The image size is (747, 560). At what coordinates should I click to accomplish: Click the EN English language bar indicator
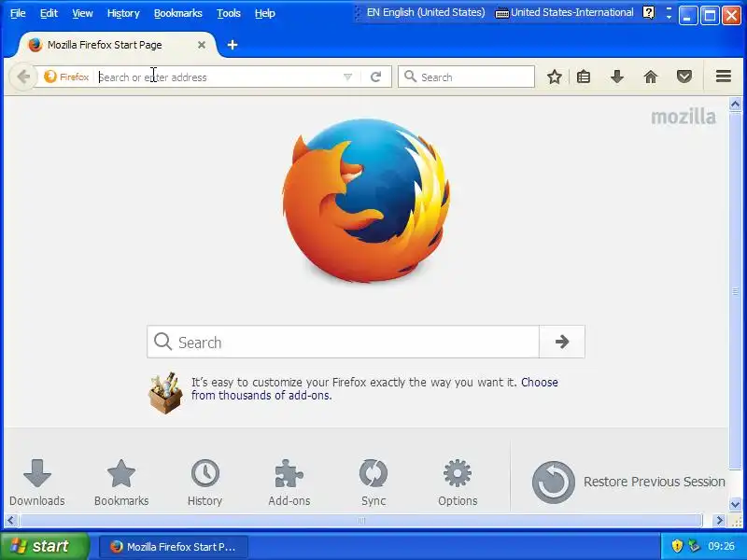point(426,12)
